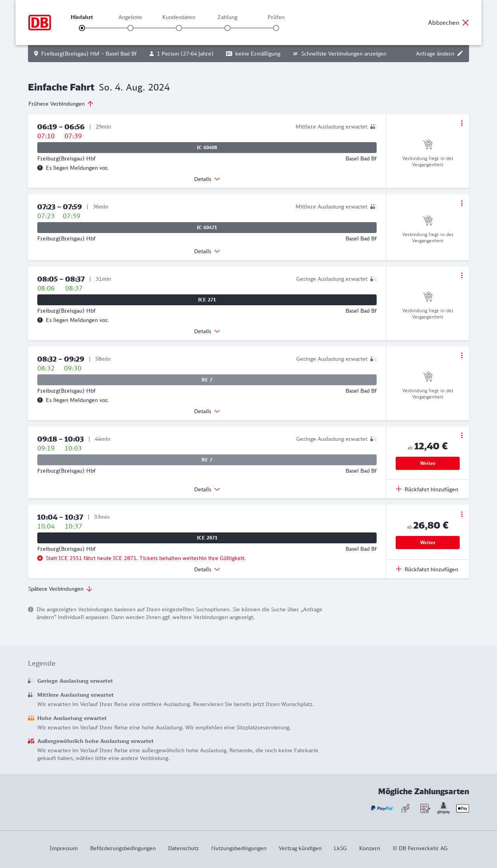Open three-dot menu for ICE 2871 connection
The height and width of the screenshot is (868, 497).
pyautogui.click(x=462, y=514)
